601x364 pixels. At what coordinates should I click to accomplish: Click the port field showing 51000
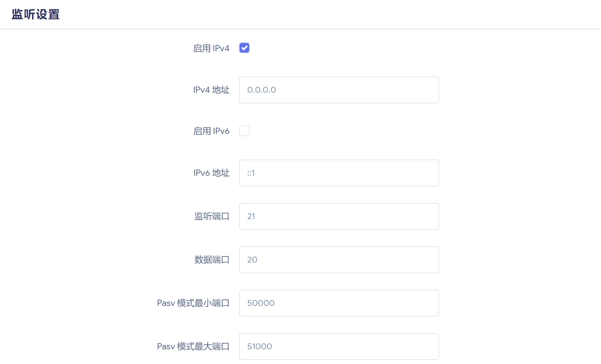click(338, 346)
